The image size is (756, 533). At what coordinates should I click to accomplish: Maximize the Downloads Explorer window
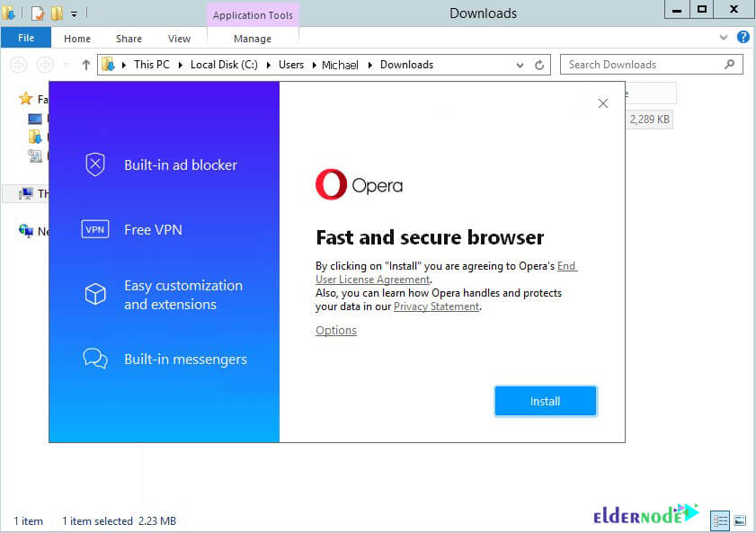702,10
